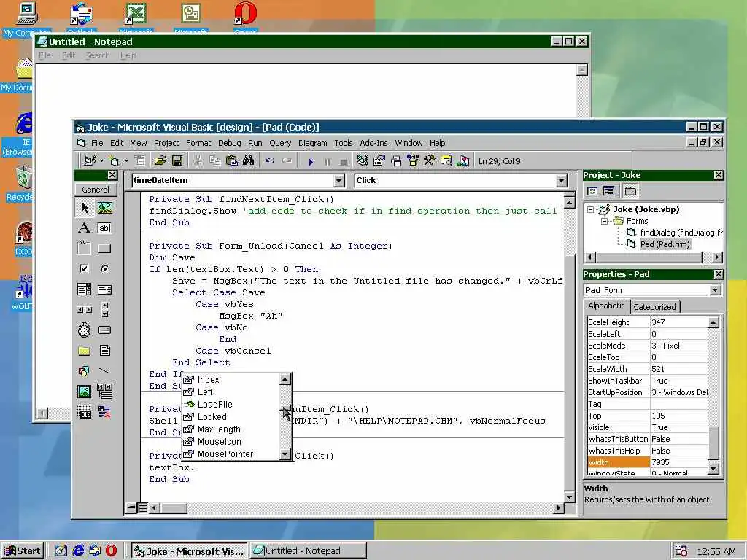Click View Object in the Project panel
This screenshot has height=560, width=747.
[x=608, y=191]
